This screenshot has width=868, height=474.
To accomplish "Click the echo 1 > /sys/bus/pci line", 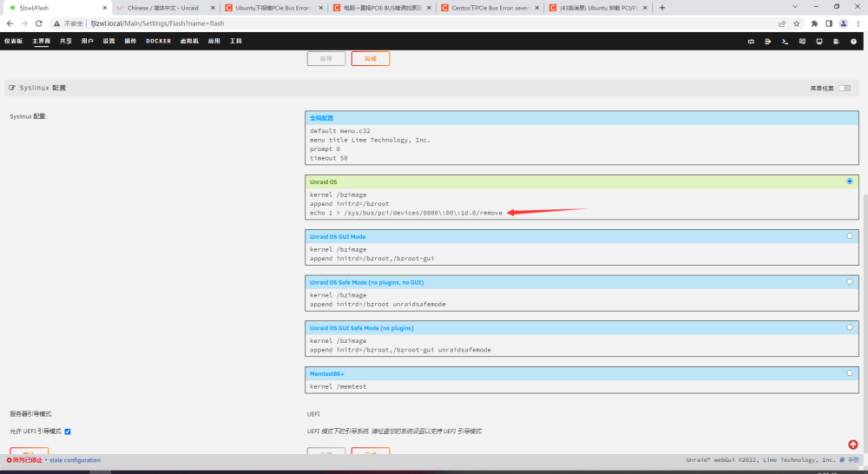I will (405, 213).
